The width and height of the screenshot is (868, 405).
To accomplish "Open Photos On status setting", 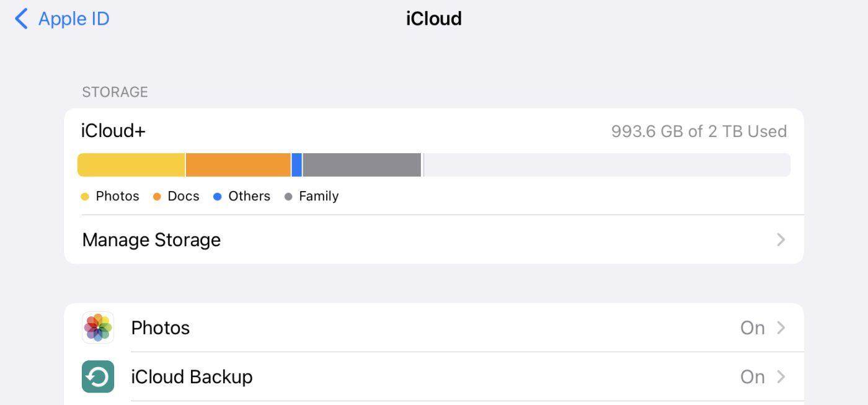I will [x=752, y=327].
